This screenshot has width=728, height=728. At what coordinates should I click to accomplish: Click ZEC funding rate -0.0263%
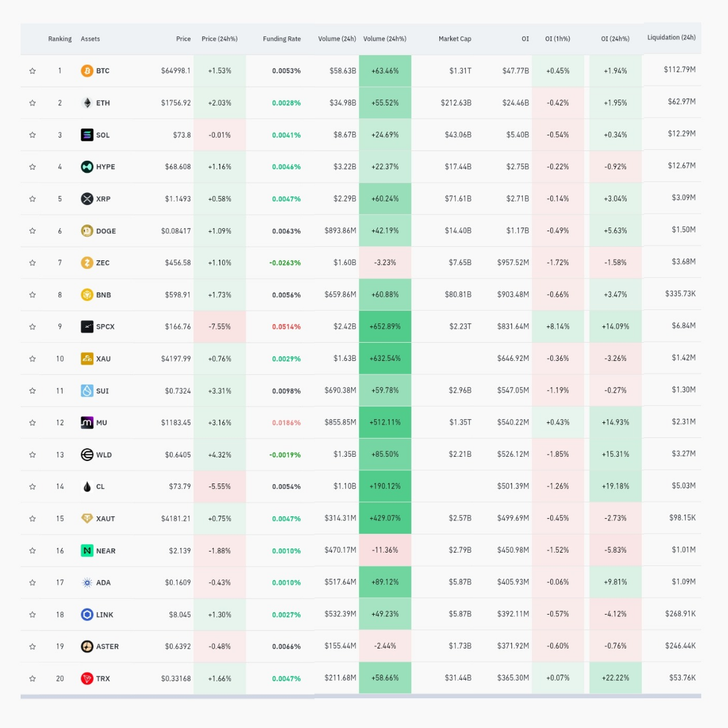[285, 263]
